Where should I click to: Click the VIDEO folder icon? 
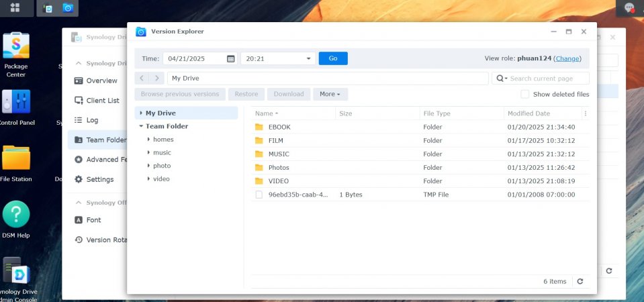[259, 181]
